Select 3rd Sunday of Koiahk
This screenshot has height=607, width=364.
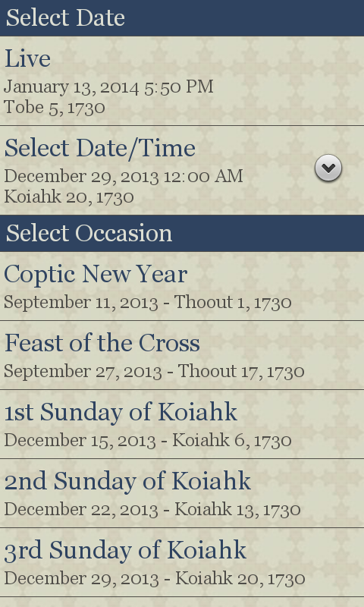pyautogui.click(x=182, y=562)
